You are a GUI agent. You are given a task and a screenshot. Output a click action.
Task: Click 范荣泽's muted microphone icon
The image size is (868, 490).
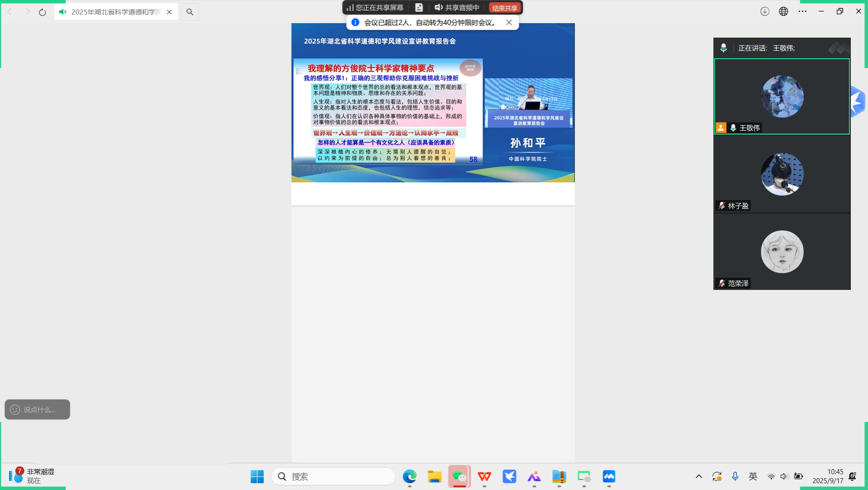(x=722, y=284)
